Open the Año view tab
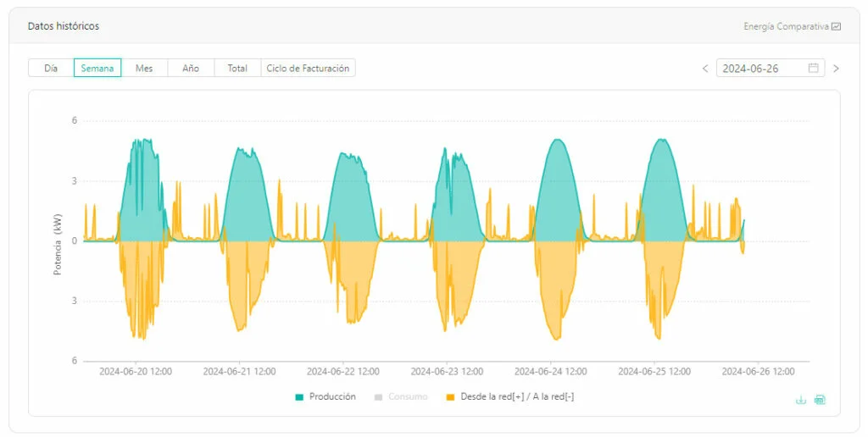The image size is (868, 437). [191, 68]
